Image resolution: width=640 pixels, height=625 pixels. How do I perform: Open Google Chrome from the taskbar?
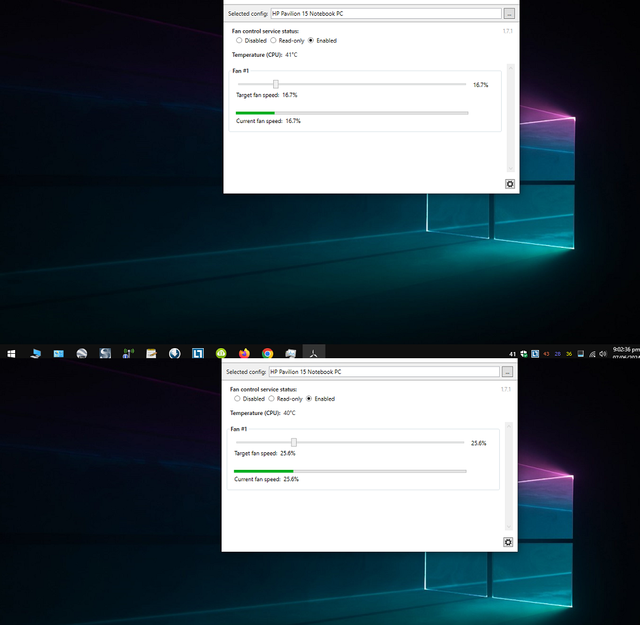pyautogui.click(x=267, y=353)
